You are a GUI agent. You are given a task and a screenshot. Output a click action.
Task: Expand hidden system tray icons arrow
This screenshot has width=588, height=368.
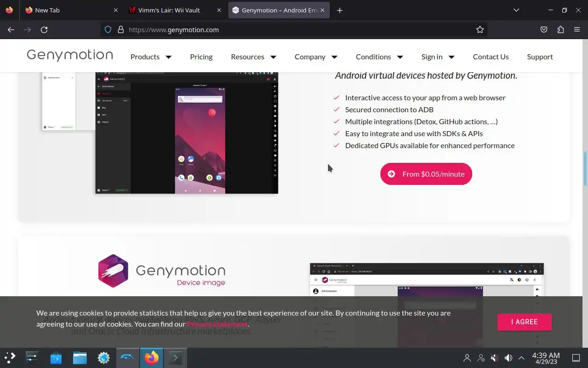pos(521,358)
